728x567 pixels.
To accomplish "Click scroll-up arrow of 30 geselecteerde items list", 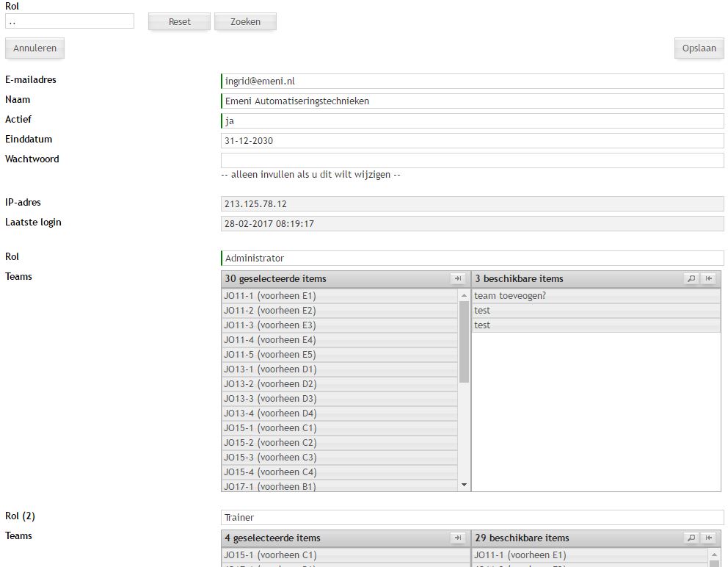I will click(x=464, y=295).
